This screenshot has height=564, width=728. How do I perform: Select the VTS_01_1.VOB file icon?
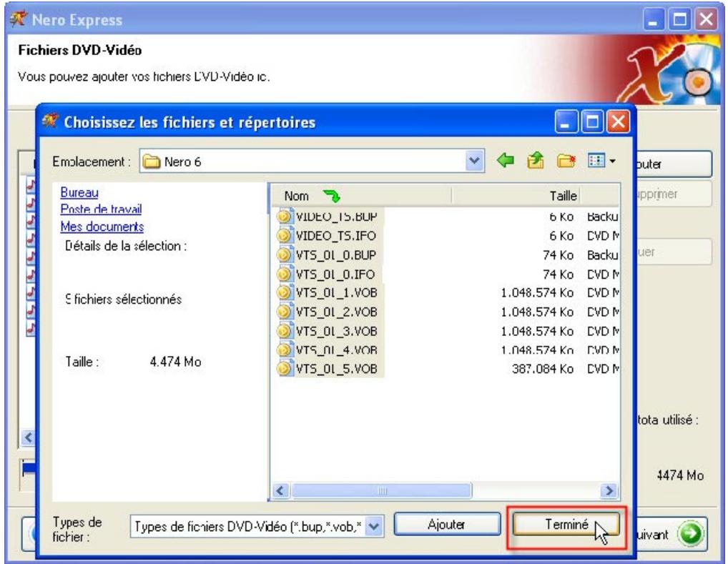coord(284,293)
